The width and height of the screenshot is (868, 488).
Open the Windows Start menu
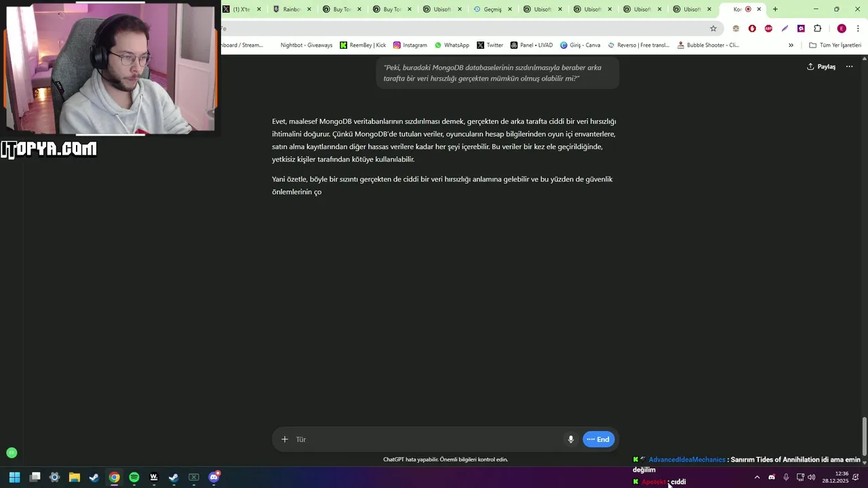(15, 477)
